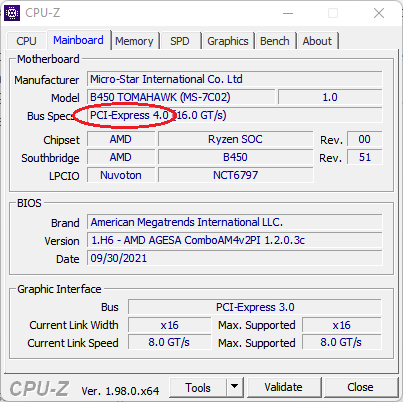Click the Ryzen SOC chipset field
This screenshot has width=403, height=402.
point(235,139)
